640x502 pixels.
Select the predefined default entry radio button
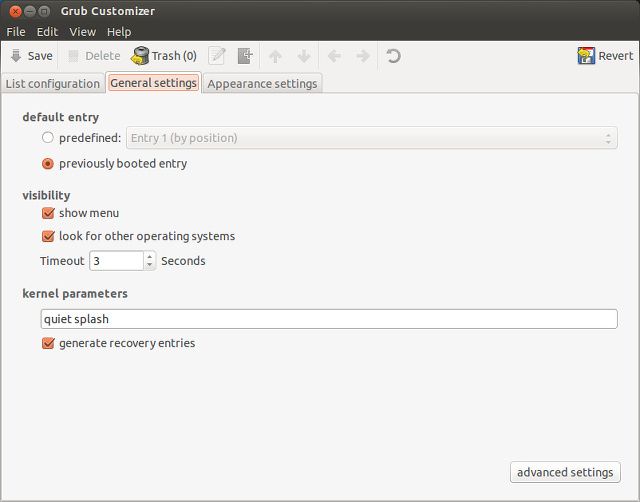pos(48,138)
